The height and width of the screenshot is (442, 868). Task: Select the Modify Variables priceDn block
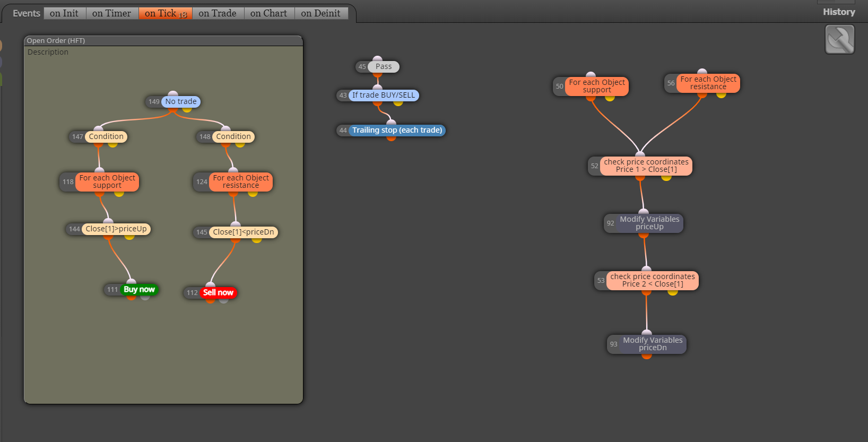[653, 344]
